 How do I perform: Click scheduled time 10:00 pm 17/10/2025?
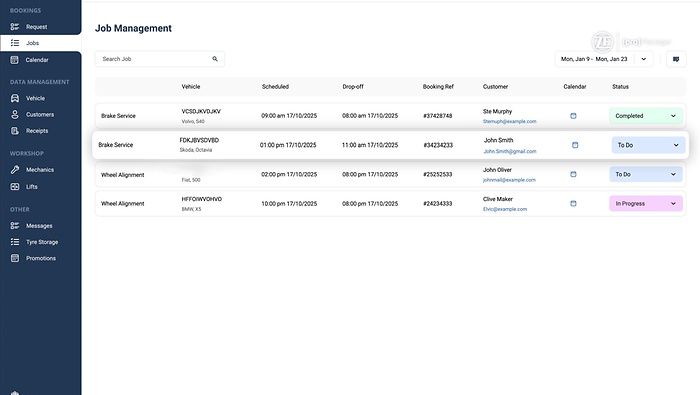click(289, 204)
